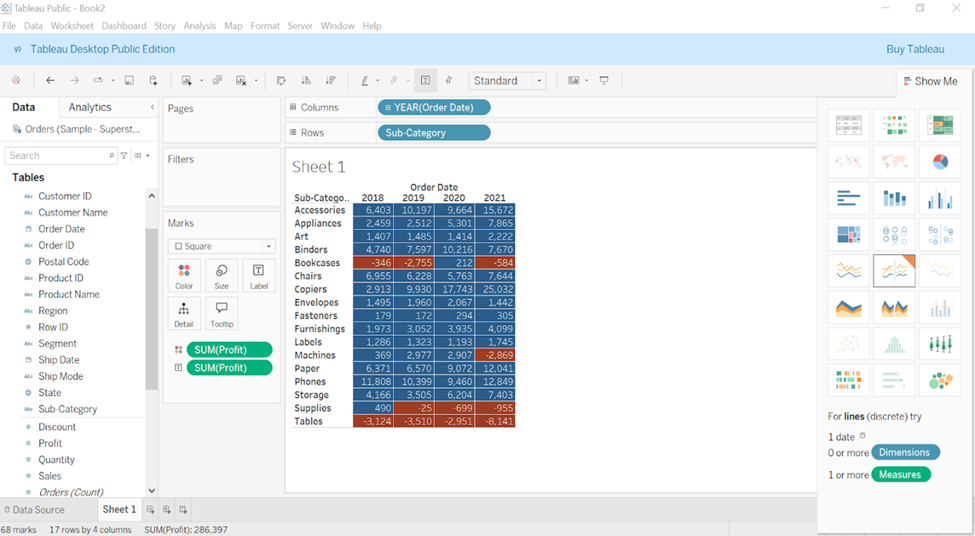The width and height of the screenshot is (975, 536).
Task: Select the treemap chart in Show Me
Action: 849,235
